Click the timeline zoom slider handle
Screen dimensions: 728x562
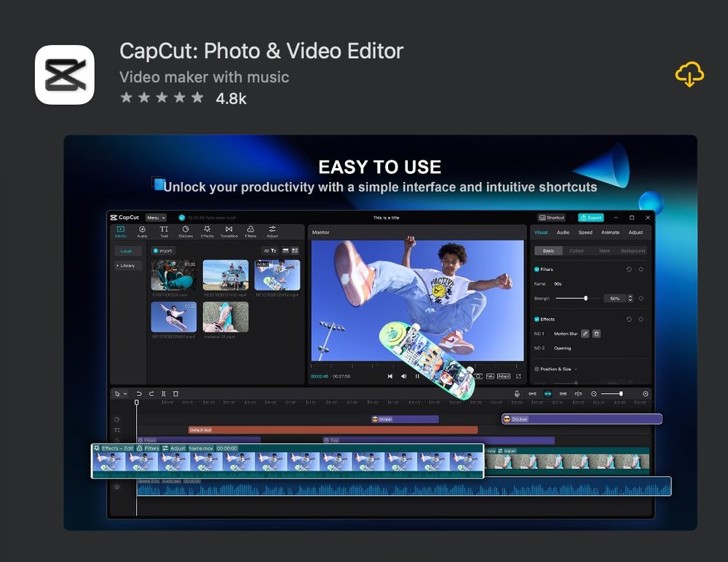pyautogui.click(x=621, y=394)
